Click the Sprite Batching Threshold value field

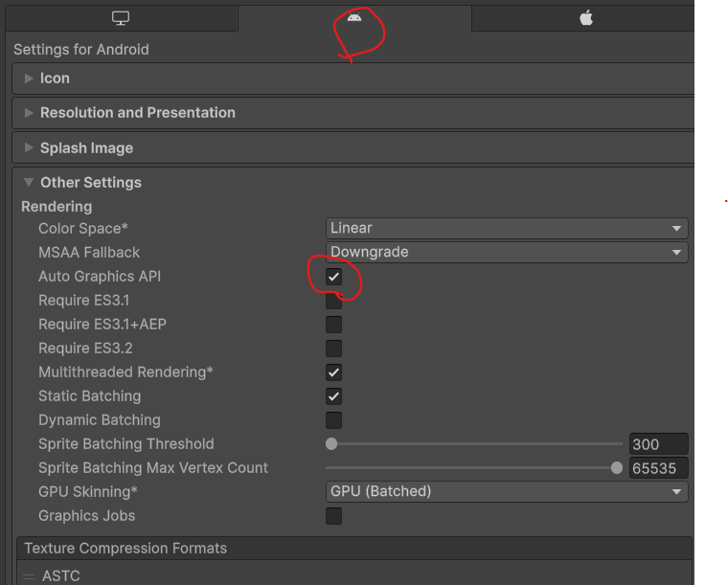point(658,444)
